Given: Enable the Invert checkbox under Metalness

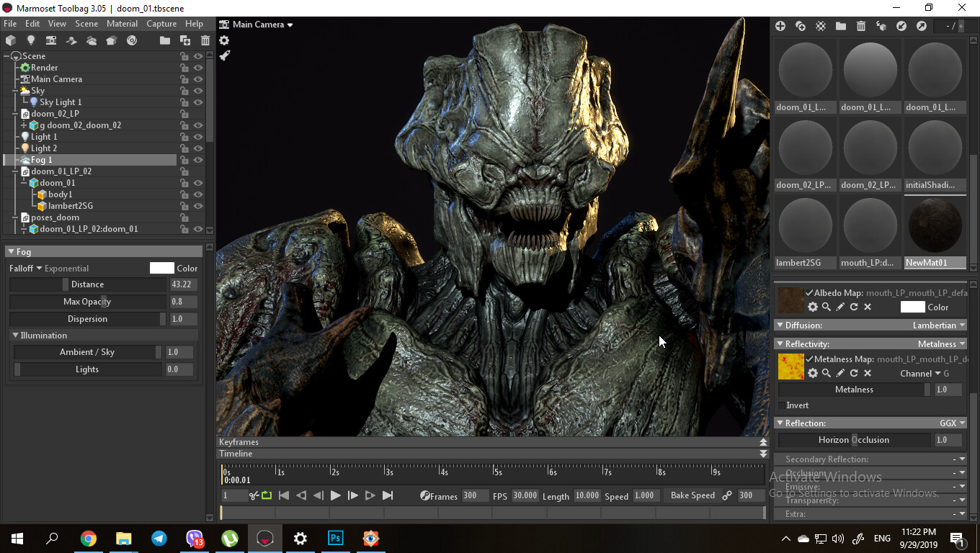Looking at the screenshot, I should (x=782, y=405).
